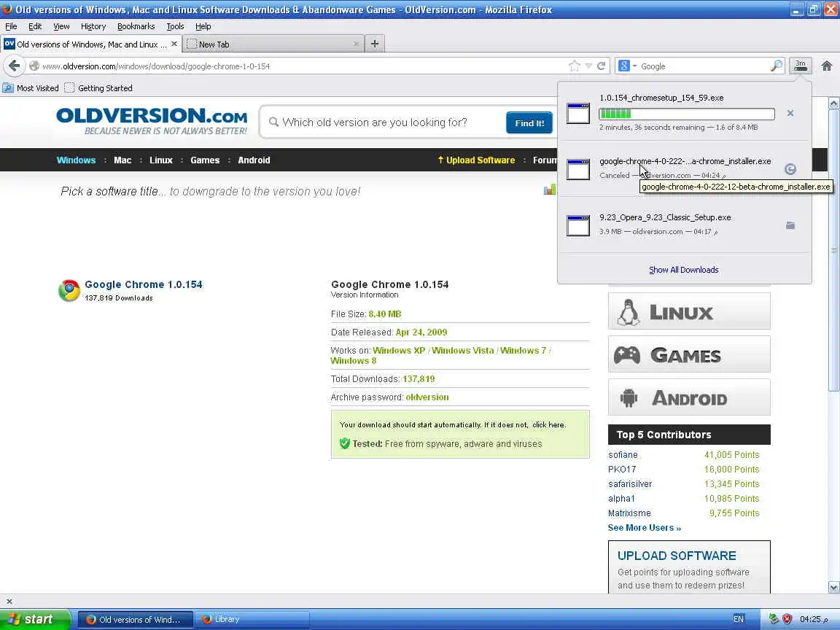The width and height of the screenshot is (840, 630).
Task: Click the 'click here' download link
Action: (x=548, y=425)
